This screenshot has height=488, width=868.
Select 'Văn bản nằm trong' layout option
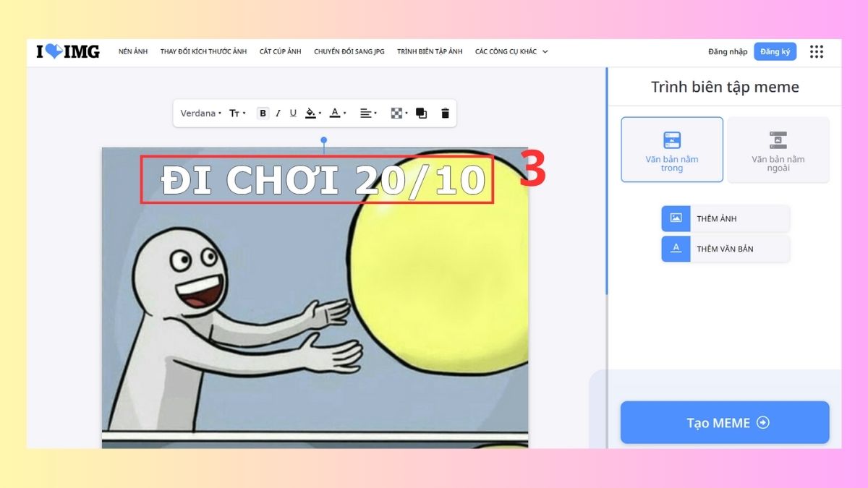tap(671, 150)
